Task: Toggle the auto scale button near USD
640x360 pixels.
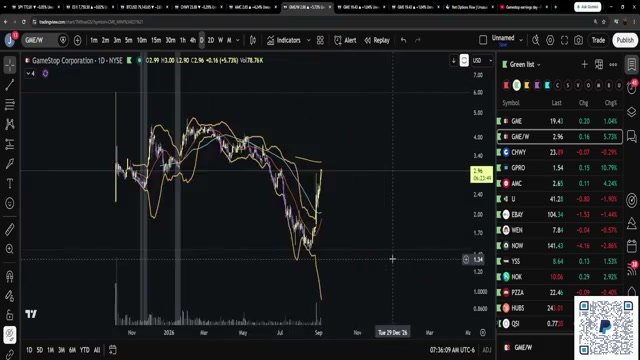Action: coord(464,60)
